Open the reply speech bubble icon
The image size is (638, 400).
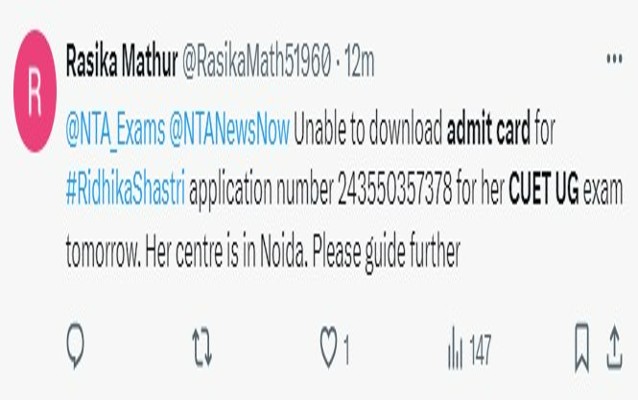click(x=75, y=346)
